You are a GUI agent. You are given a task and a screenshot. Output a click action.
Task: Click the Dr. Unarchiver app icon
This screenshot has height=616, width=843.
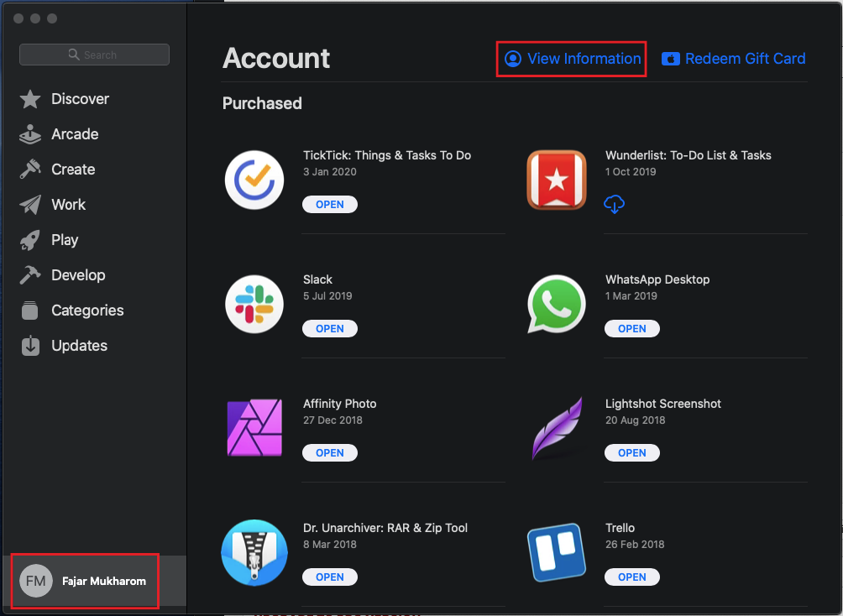tap(254, 552)
